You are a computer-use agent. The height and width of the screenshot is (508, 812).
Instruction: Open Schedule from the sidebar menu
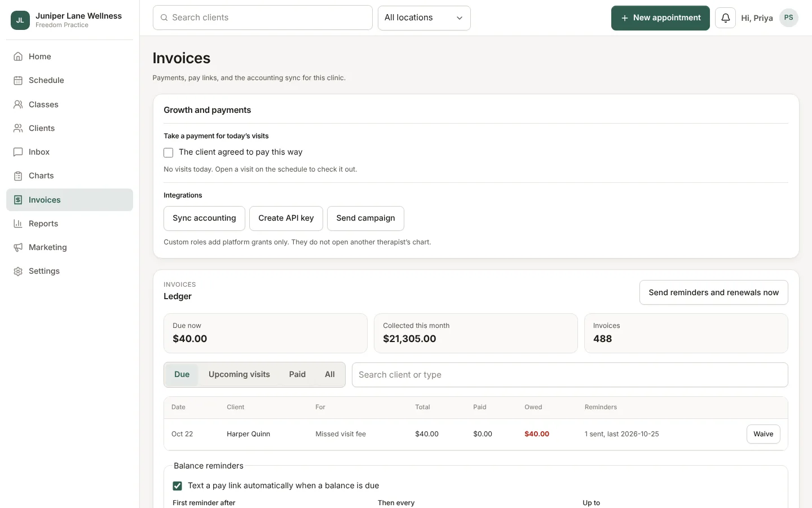coord(69,80)
